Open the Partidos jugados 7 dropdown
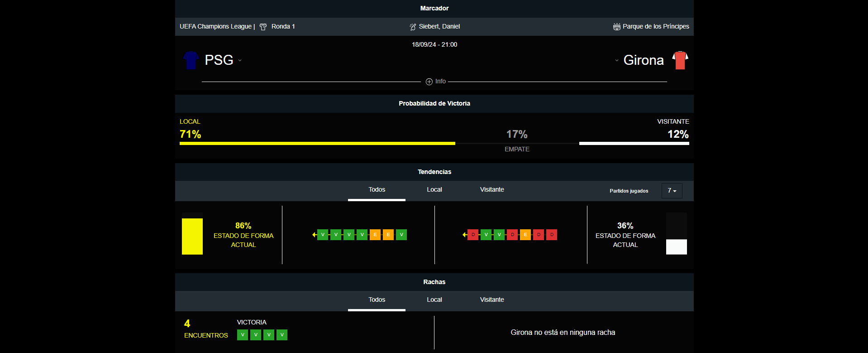This screenshot has height=353, width=868. pyautogui.click(x=672, y=191)
